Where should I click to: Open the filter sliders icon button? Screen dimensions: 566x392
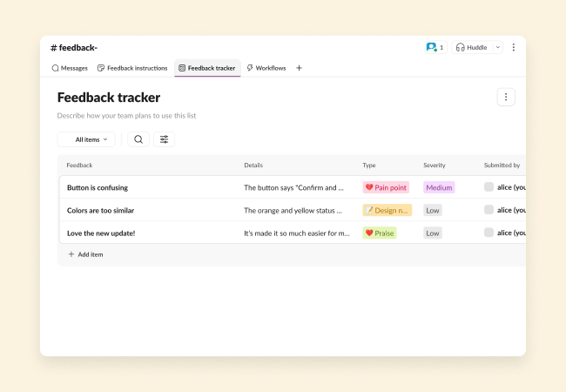click(164, 139)
